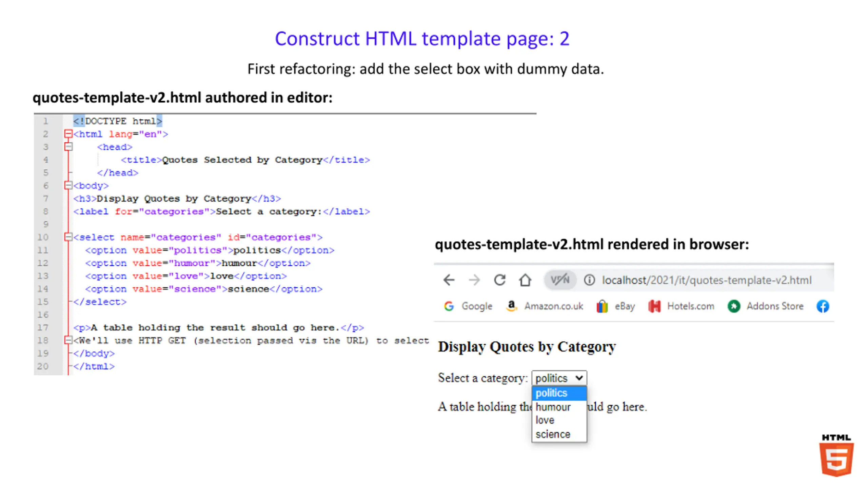Image resolution: width=868 pixels, height=488 pixels.
Task: Collapse the html tag fold marker
Action: [x=68, y=134]
